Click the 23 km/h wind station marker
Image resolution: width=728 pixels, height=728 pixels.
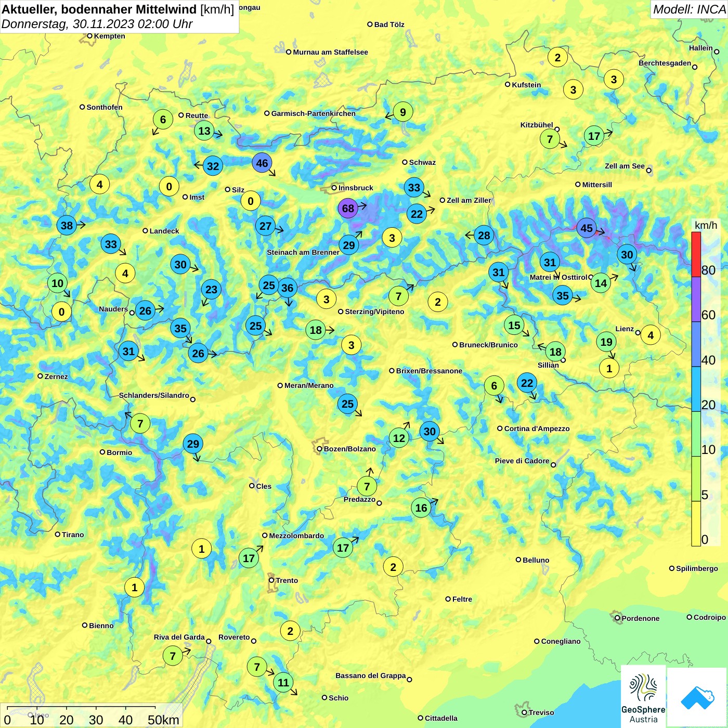pyautogui.click(x=212, y=290)
